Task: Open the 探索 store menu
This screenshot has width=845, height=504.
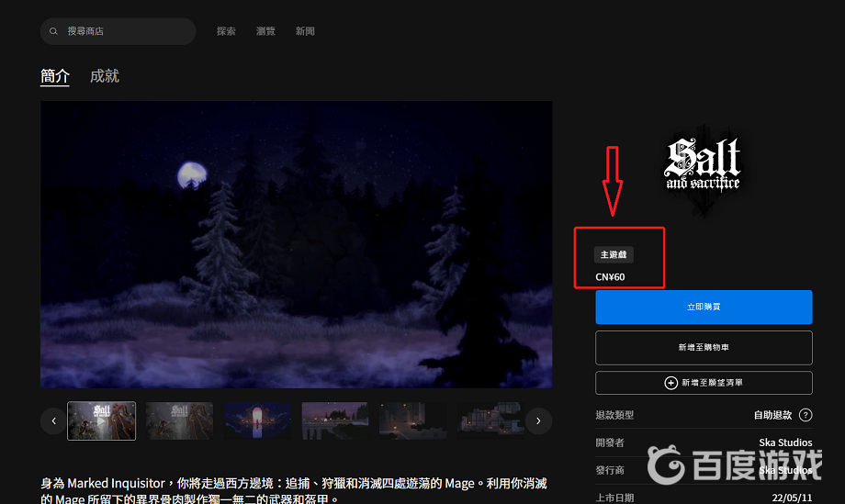Action: (226, 31)
